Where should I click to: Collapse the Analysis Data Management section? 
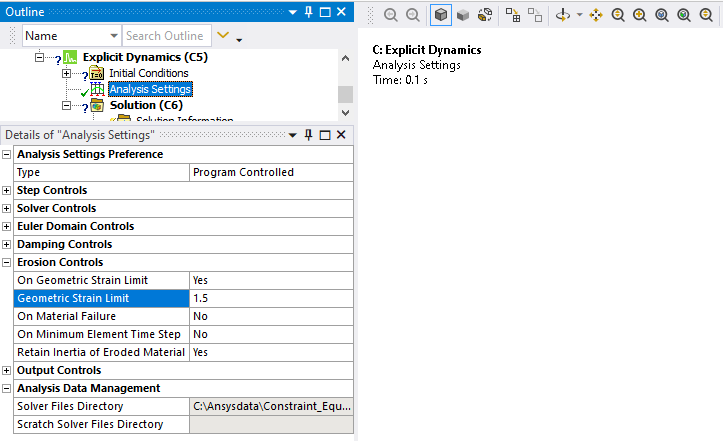pos(6,388)
